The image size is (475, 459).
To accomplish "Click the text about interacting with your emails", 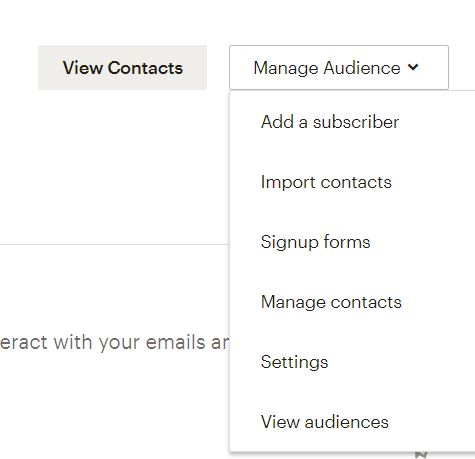I will coord(115,343).
